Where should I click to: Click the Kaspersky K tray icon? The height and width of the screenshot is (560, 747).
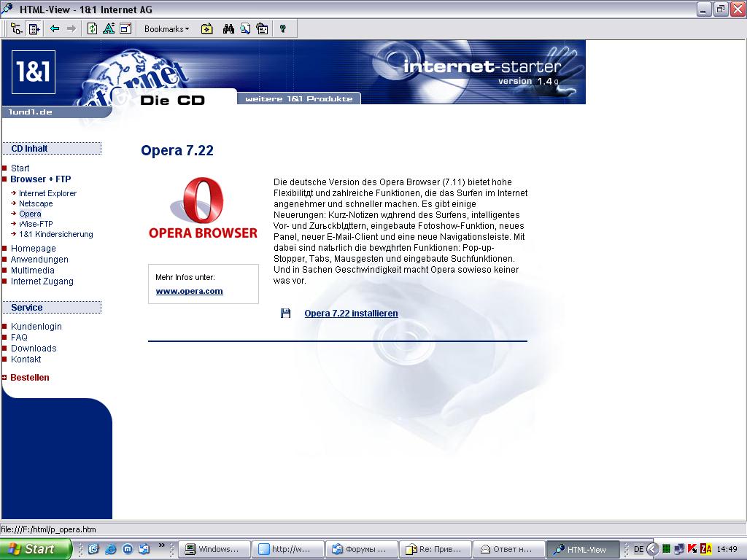[693, 549]
